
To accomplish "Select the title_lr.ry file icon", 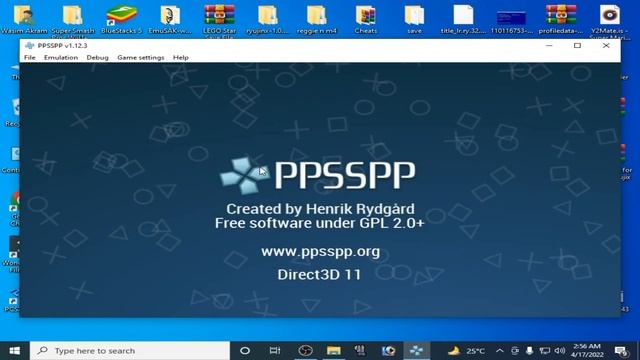I will [463, 20].
